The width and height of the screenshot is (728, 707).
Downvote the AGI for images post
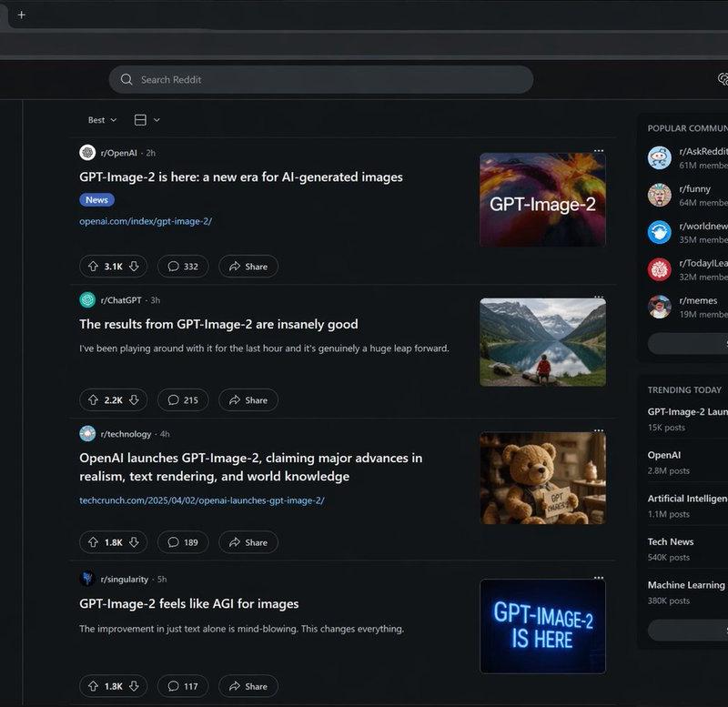coord(134,686)
